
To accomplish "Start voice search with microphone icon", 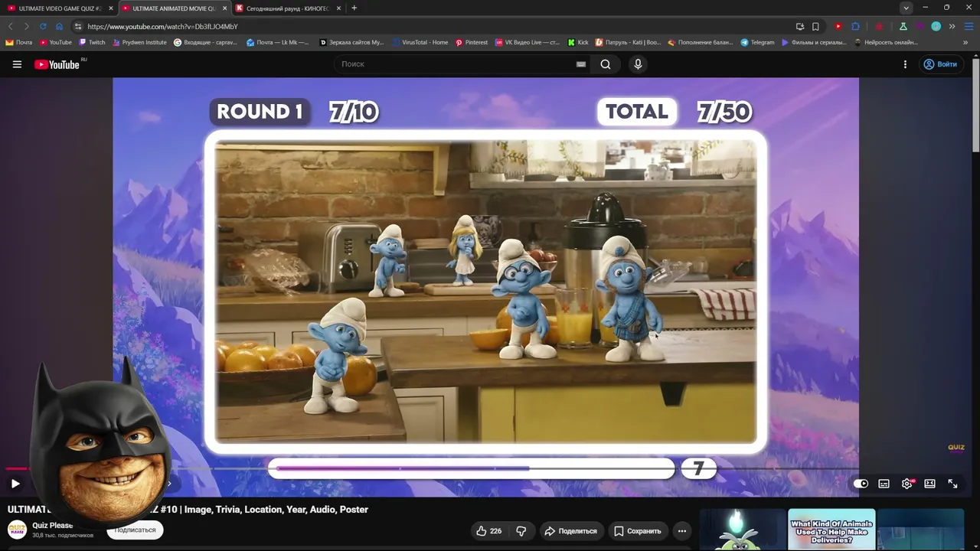I will (638, 64).
